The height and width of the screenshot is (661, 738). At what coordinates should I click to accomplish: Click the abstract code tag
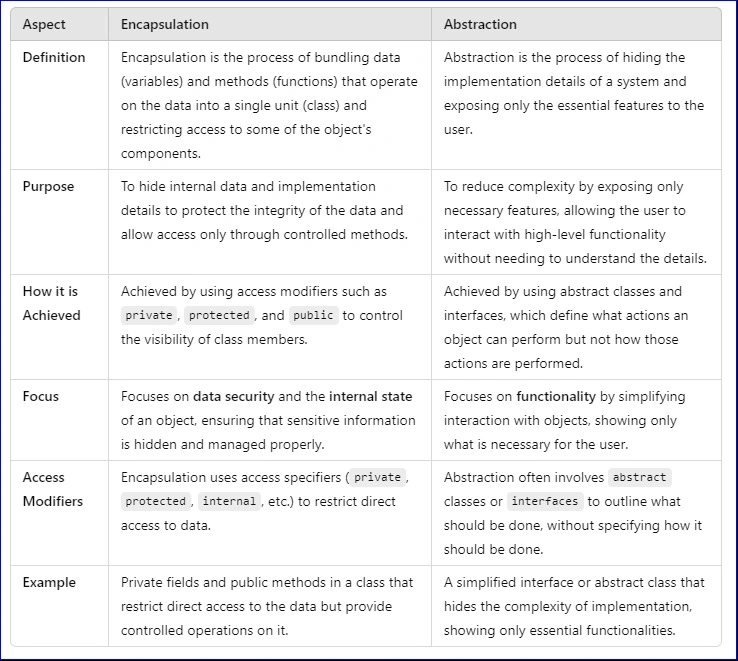[x=640, y=477]
